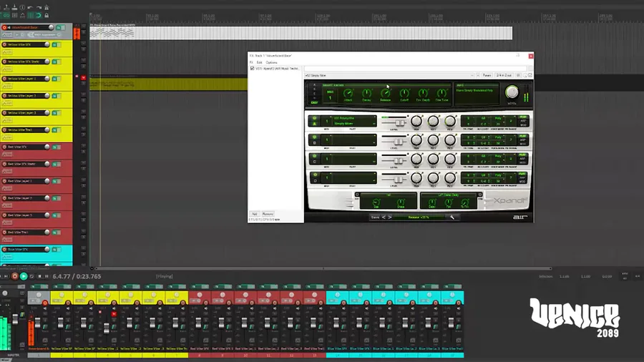Open FX button on Yellow Vibe Layer 2 track
The height and width of the screenshot is (362, 644).
(x=54, y=96)
